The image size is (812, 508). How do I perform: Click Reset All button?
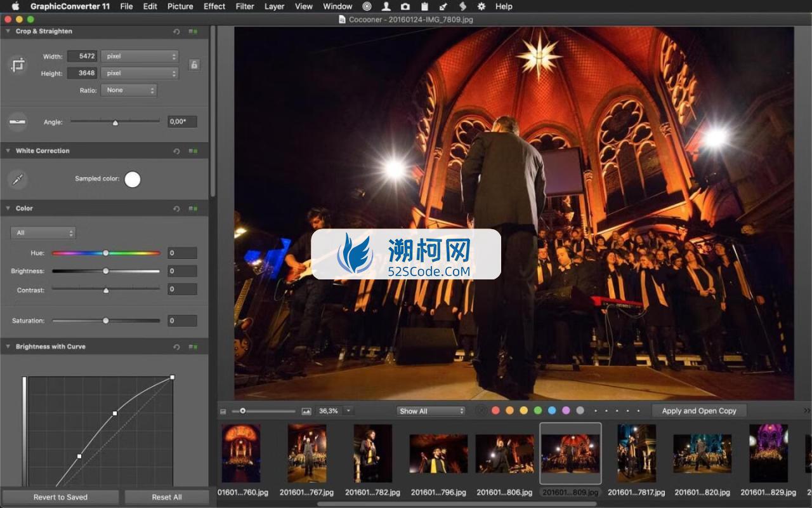point(167,497)
